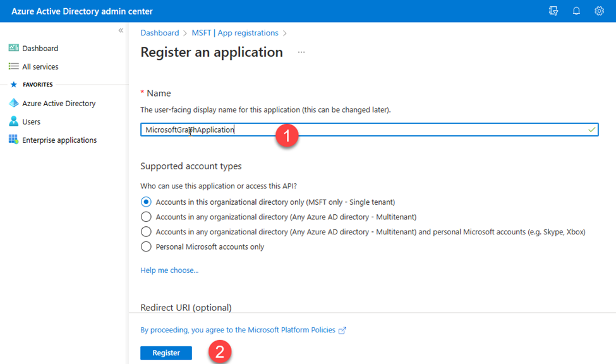This screenshot has width=616, height=364.
Task: Click the Enterprise applications grid icon
Action: click(x=14, y=140)
